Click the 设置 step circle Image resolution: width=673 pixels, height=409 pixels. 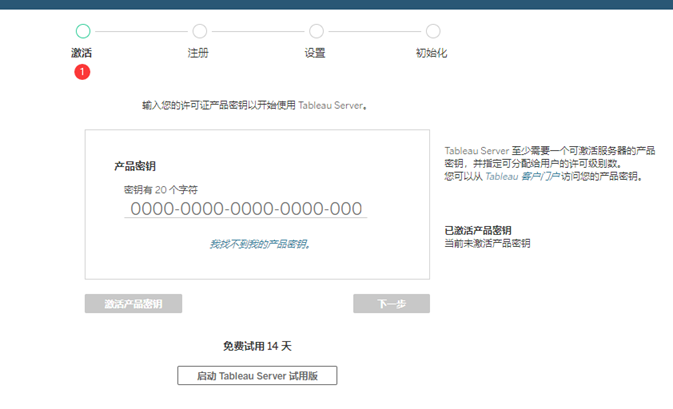[316, 31]
